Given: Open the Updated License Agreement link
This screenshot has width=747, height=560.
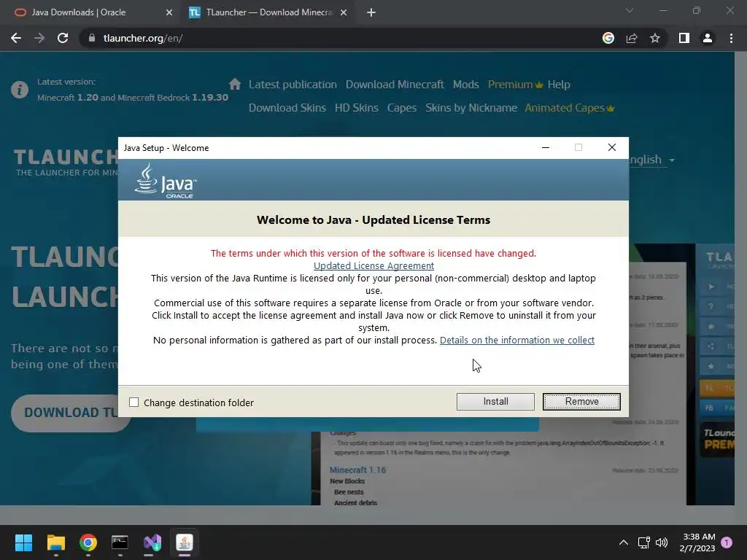Looking at the screenshot, I should coord(373,265).
